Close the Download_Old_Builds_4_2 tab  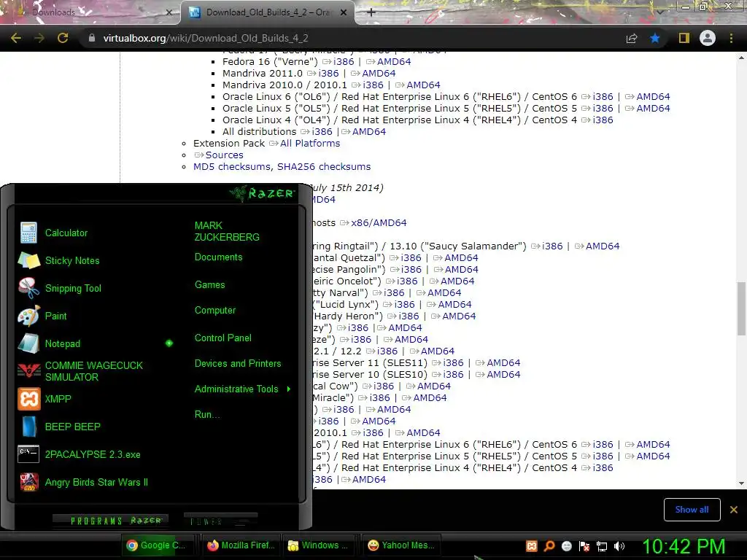pyautogui.click(x=344, y=12)
